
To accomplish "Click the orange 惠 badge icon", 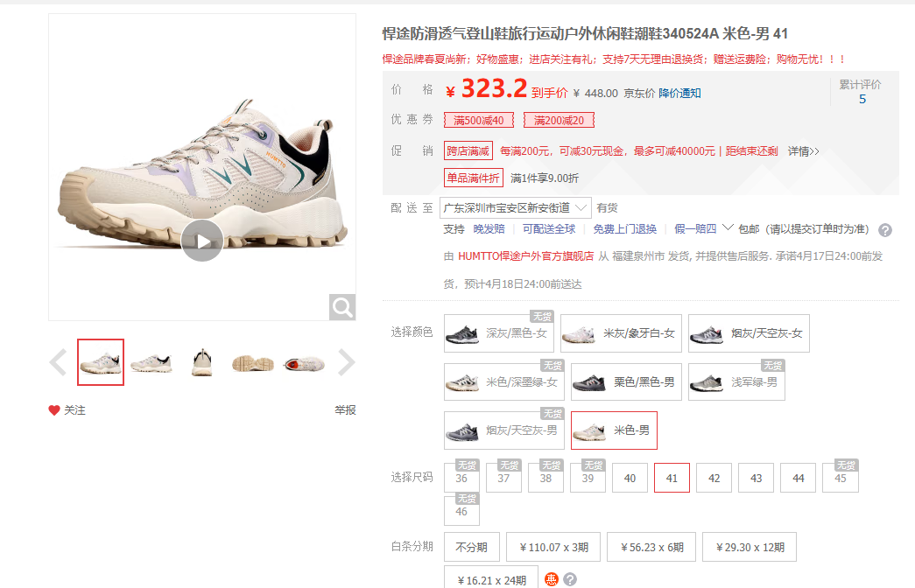I will tap(552, 579).
